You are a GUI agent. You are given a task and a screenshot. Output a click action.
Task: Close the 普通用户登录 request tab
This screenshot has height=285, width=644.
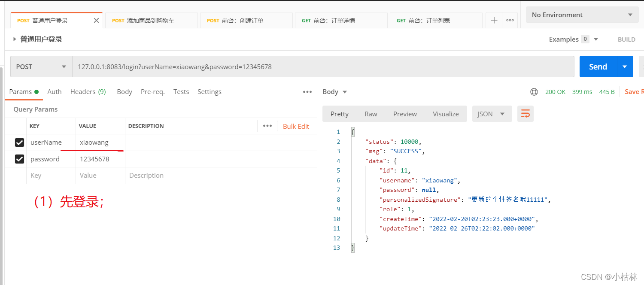click(96, 20)
